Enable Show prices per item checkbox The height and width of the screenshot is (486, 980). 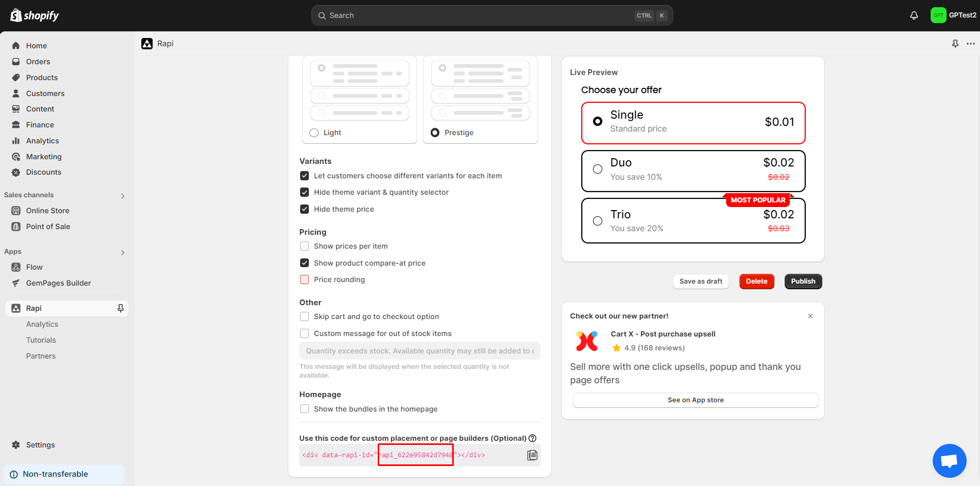point(305,246)
